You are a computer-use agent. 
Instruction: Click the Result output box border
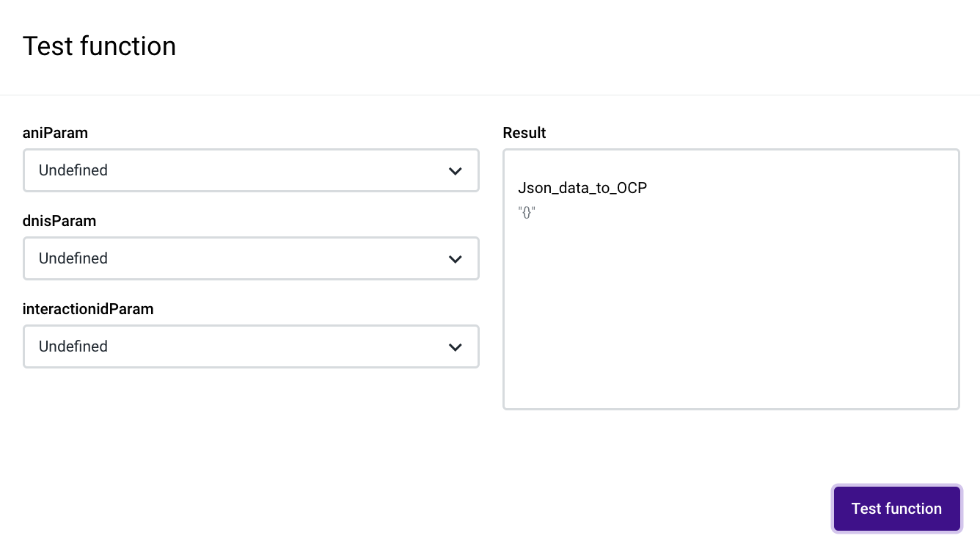(504, 294)
